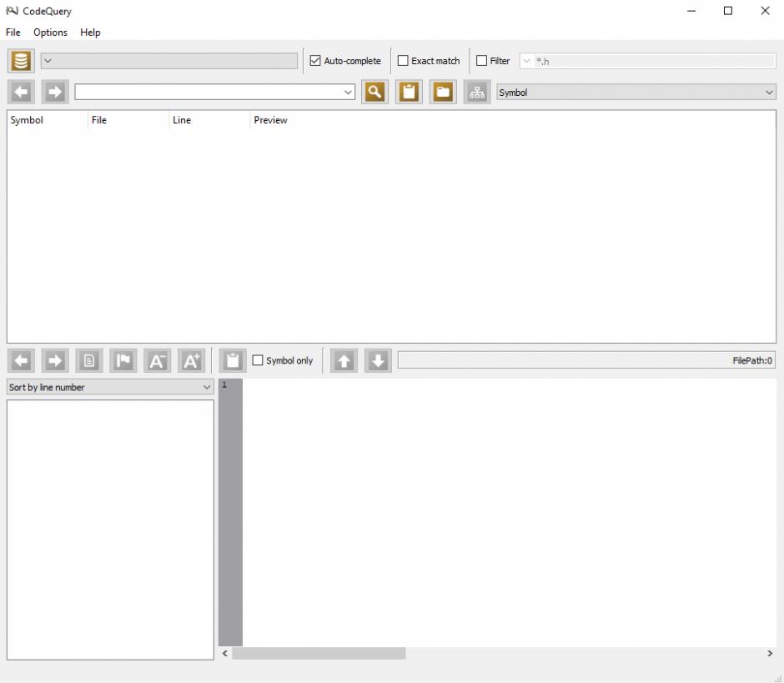Jump to next line with down arrow icon
Viewport: 784px width, 683px height.
(378, 360)
